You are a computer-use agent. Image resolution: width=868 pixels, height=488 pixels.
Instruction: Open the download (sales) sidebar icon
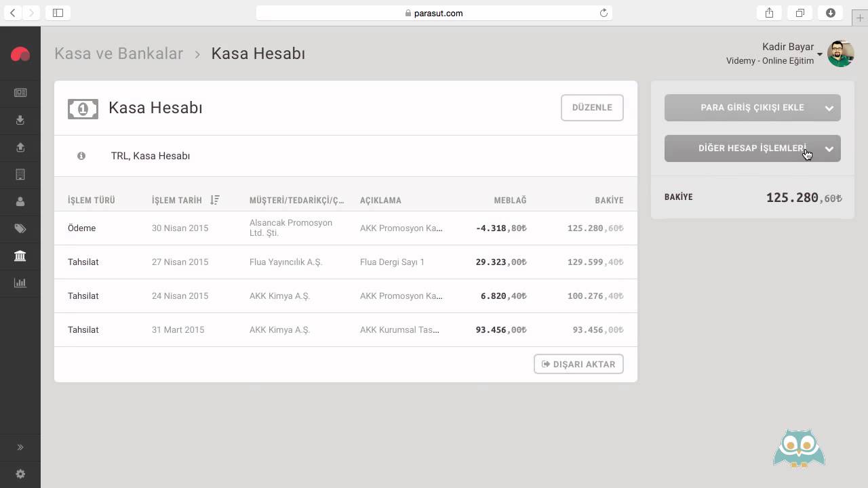pyautogui.click(x=20, y=120)
